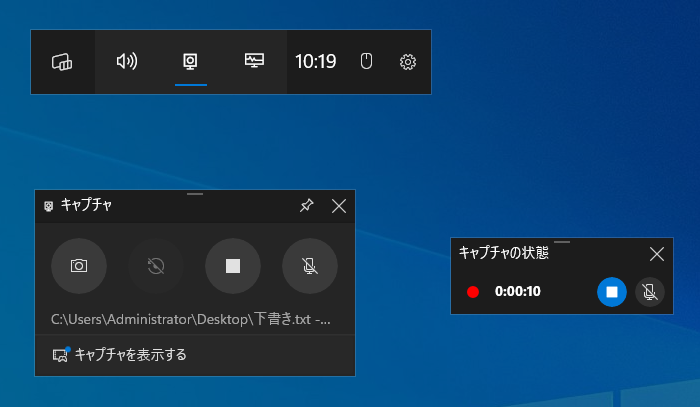The height and width of the screenshot is (407, 700).
Task: Toggle the Performance widget monitor icon
Action: pos(254,62)
